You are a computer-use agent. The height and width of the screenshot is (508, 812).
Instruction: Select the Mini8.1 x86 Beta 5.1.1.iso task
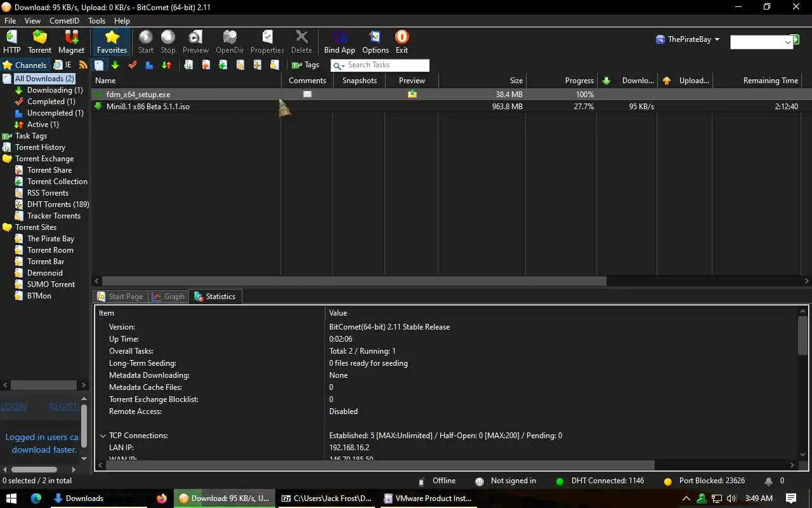click(451, 107)
